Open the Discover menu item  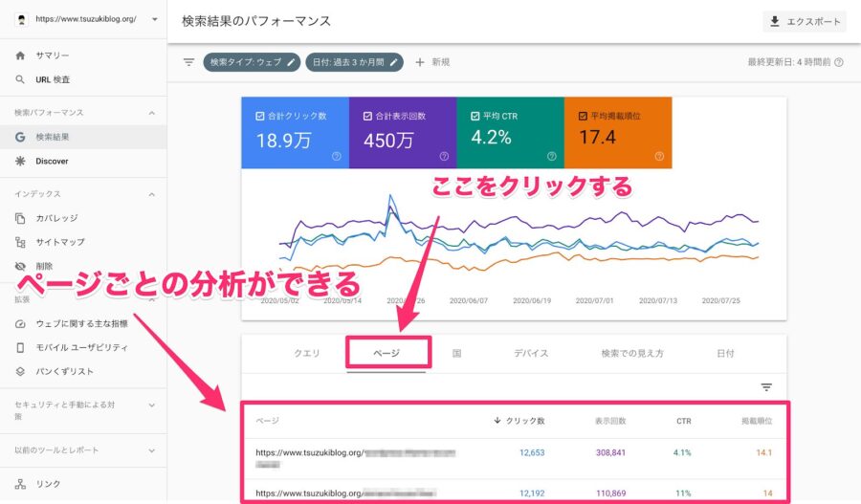83,161
